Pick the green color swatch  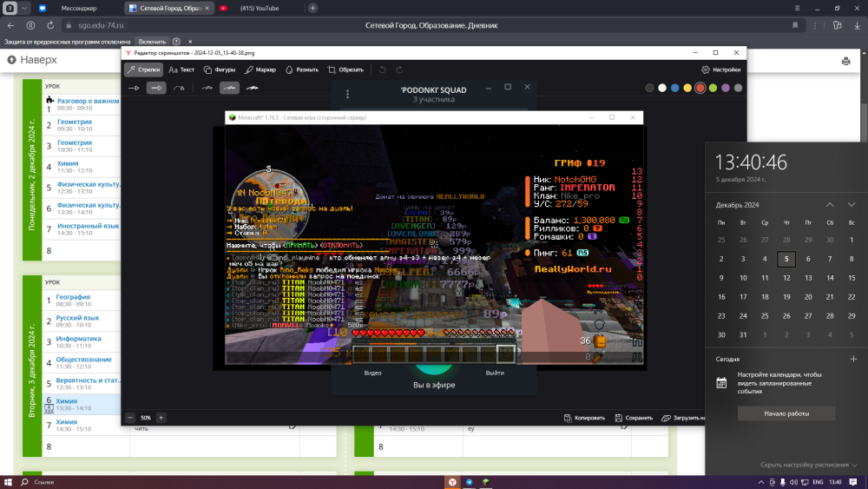(x=713, y=88)
